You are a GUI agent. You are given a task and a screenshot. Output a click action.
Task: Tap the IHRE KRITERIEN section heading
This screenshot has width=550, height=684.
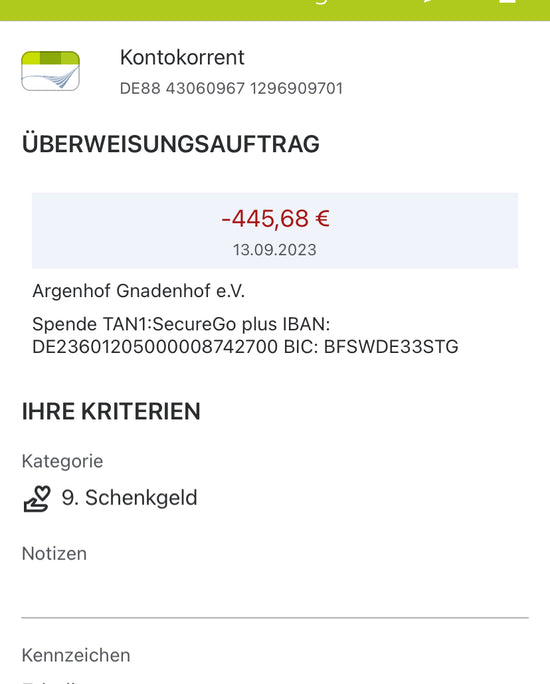click(111, 411)
